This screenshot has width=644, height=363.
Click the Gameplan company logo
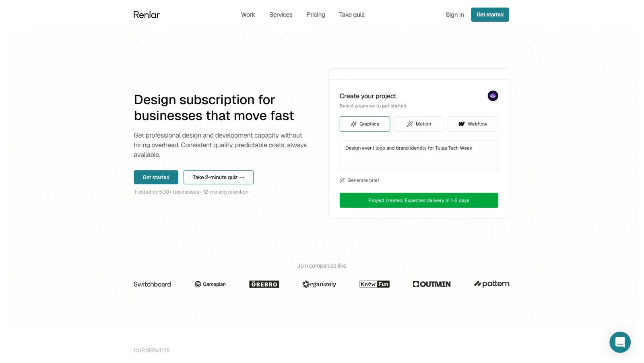coord(210,284)
